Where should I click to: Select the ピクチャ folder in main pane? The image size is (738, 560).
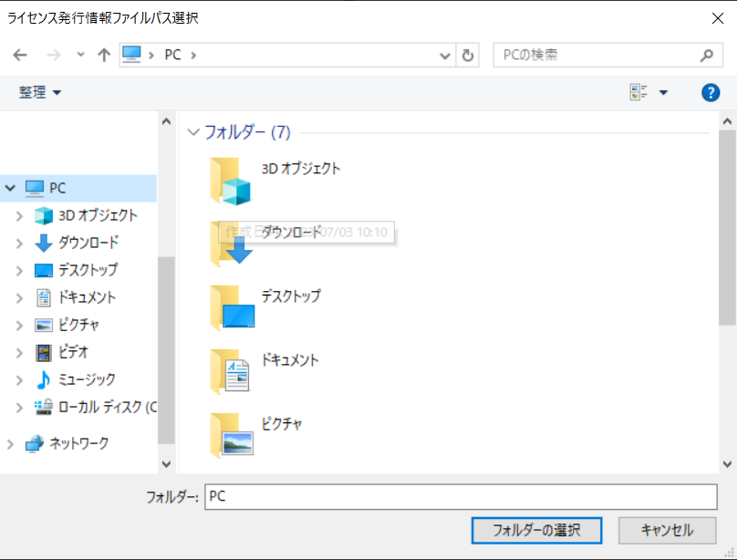tap(231, 434)
